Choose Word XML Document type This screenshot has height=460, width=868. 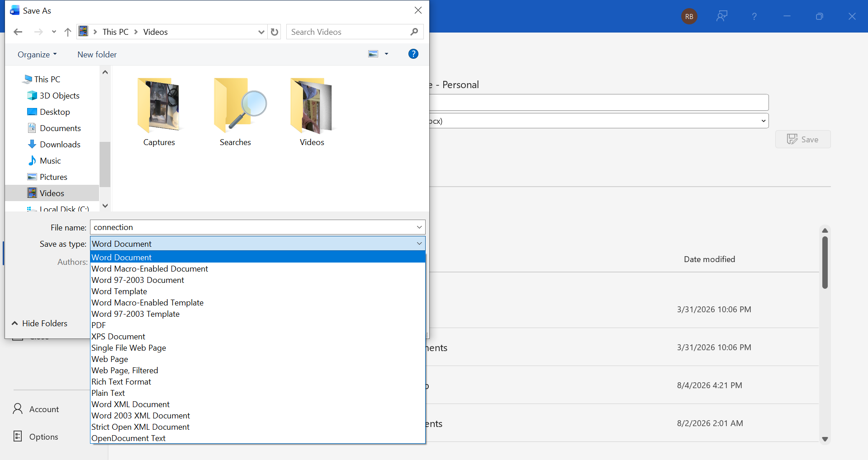coord(258,404)
